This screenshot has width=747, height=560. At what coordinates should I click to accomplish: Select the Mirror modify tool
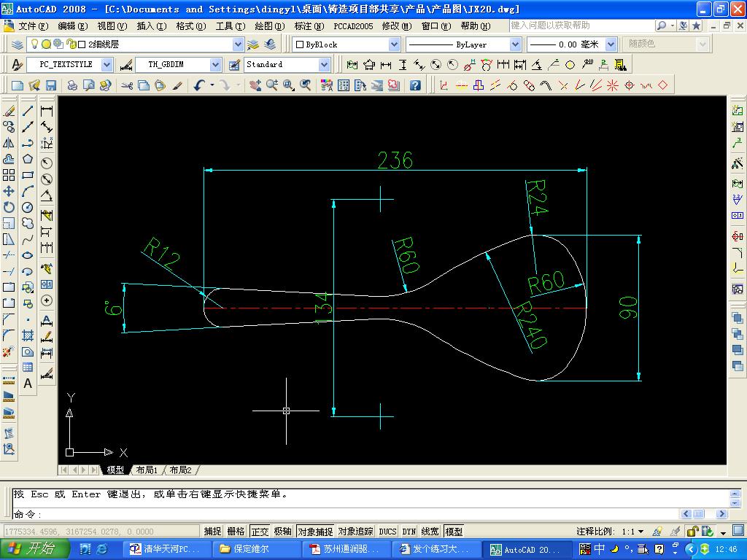(9, 143)
